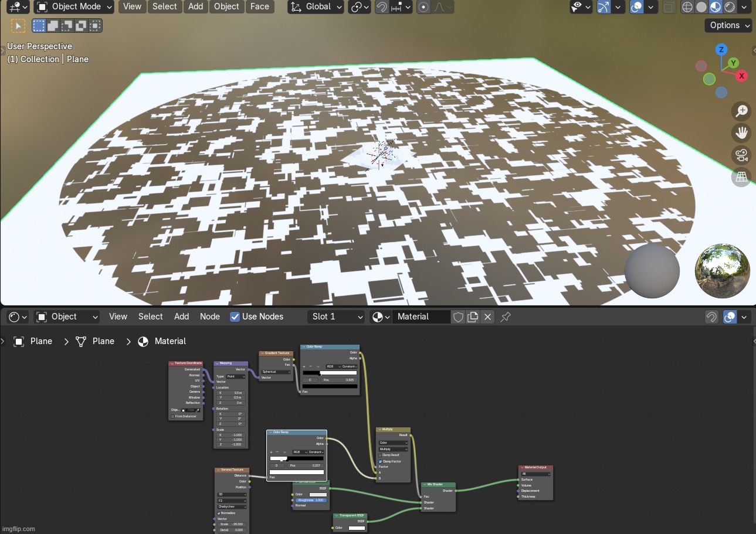Click the Material name input field
Image resolution: width=756 pixels, height=534 pixels.
click(421, 317)
